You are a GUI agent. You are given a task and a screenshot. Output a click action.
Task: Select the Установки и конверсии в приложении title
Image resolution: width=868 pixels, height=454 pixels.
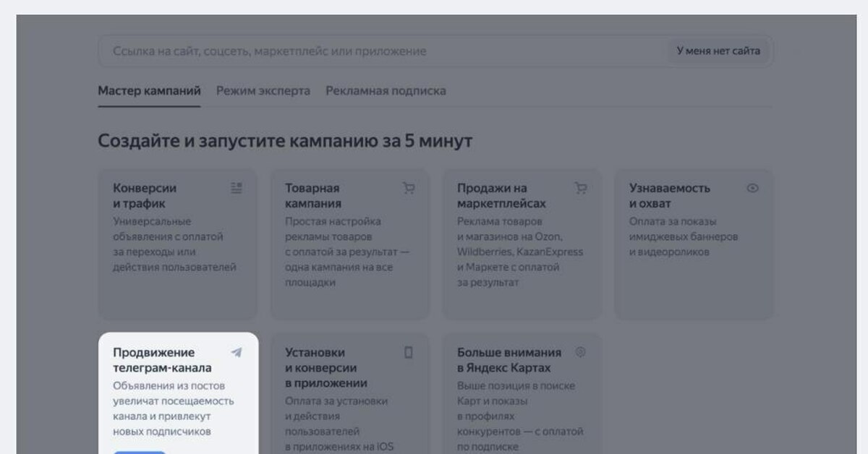pos(325,367)
